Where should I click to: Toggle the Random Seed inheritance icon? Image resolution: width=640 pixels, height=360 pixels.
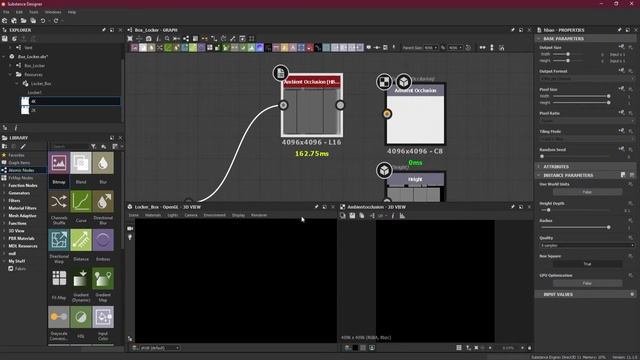click(x=622, y=149)
